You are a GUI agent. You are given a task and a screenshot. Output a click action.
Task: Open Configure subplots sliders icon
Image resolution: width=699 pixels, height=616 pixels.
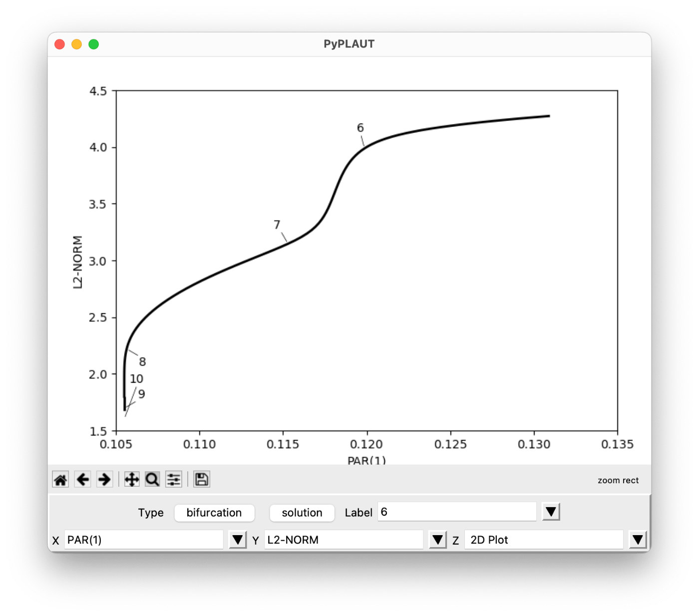174,480
